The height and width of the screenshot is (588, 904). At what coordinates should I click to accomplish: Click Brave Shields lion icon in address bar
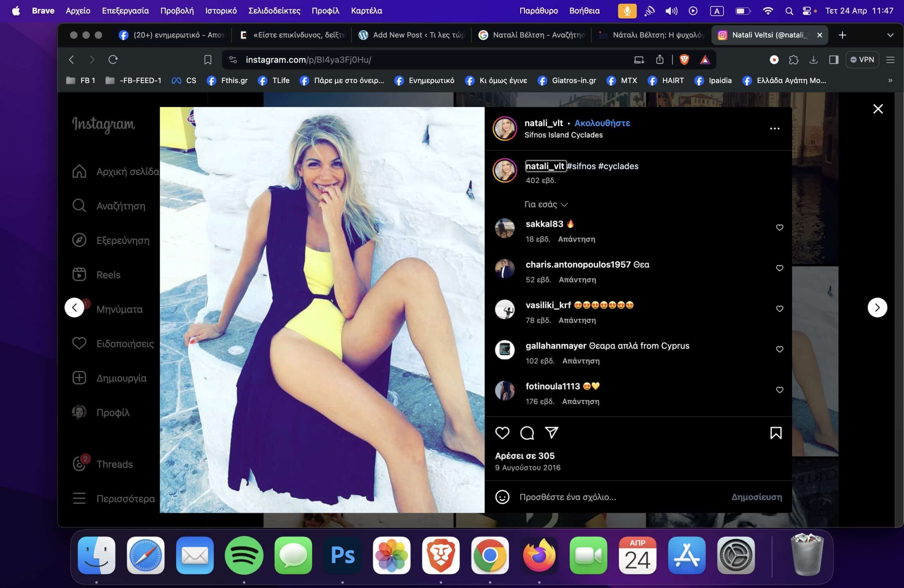(684, 60)
